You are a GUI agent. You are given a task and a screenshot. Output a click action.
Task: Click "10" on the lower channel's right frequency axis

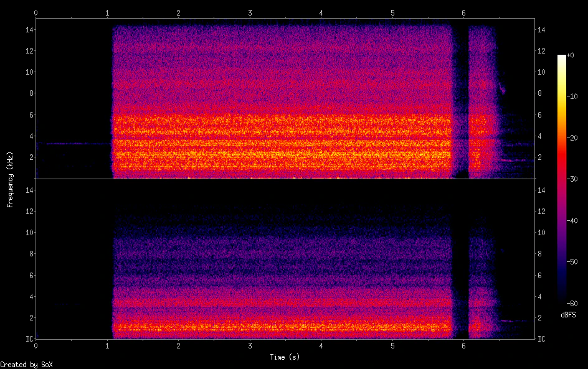coord(541,233)
